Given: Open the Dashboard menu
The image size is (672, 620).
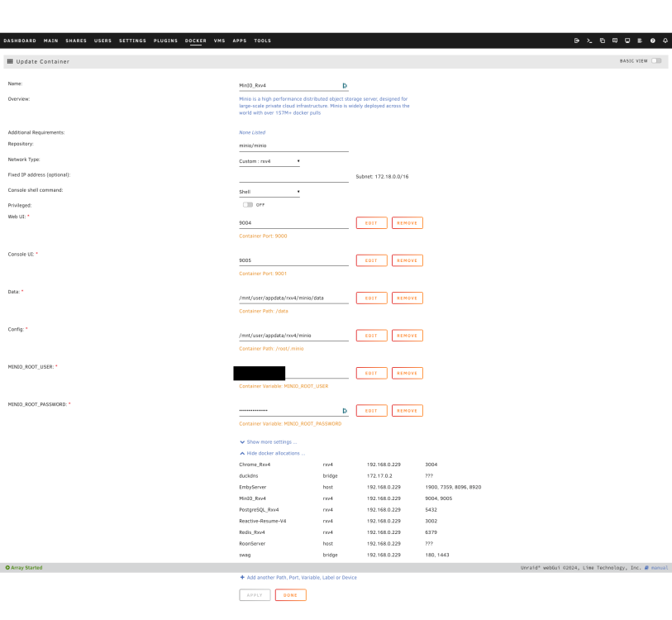Looking at the screenshot, I should (x=20, y=41).
